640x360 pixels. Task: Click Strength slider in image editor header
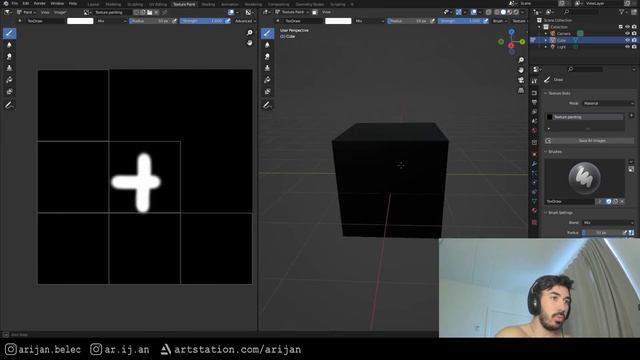tap(202, 21)
